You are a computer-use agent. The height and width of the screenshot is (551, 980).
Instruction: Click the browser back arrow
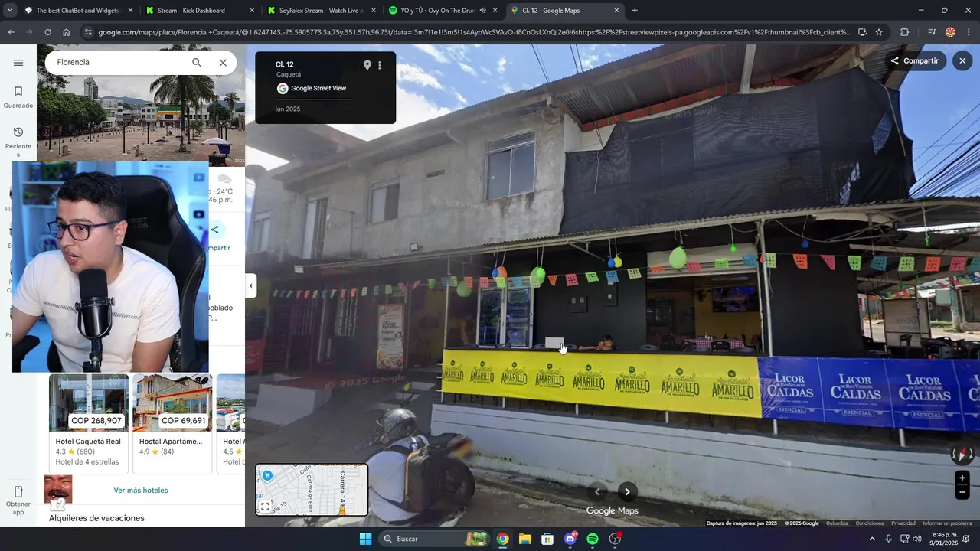pos(11,32)
